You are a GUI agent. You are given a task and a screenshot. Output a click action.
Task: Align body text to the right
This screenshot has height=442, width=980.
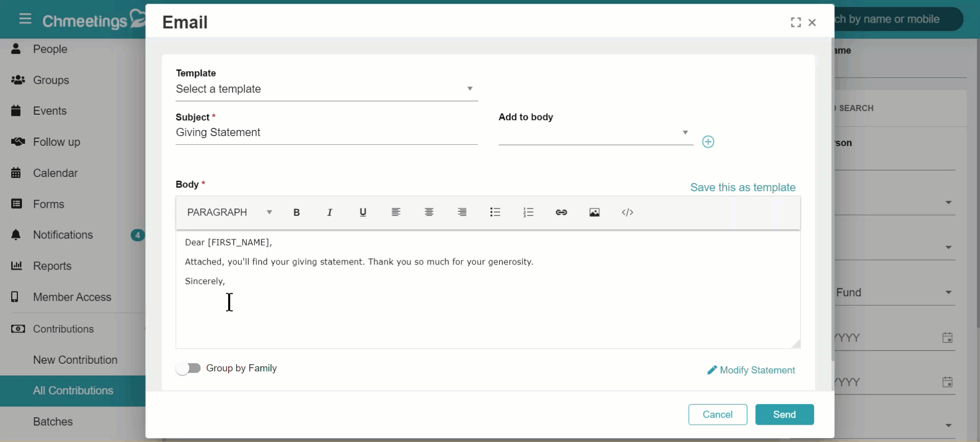coord(462,212)
